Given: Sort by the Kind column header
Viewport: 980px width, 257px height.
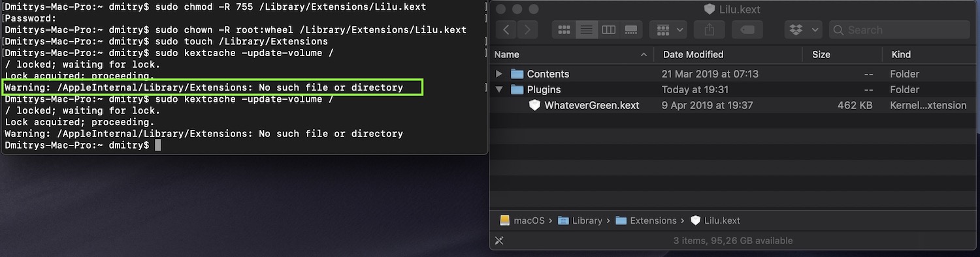Looking at the screenshot, I should coord(900,55).
